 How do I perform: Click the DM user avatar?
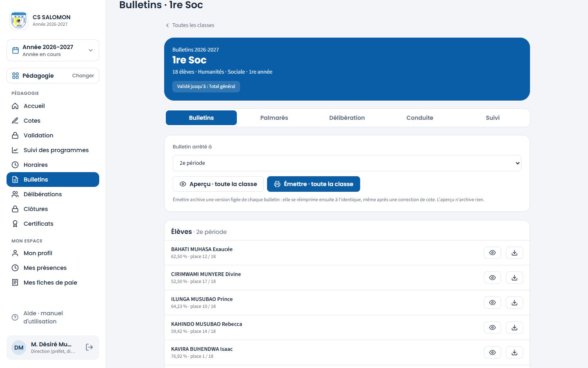[x=19, y=348]
